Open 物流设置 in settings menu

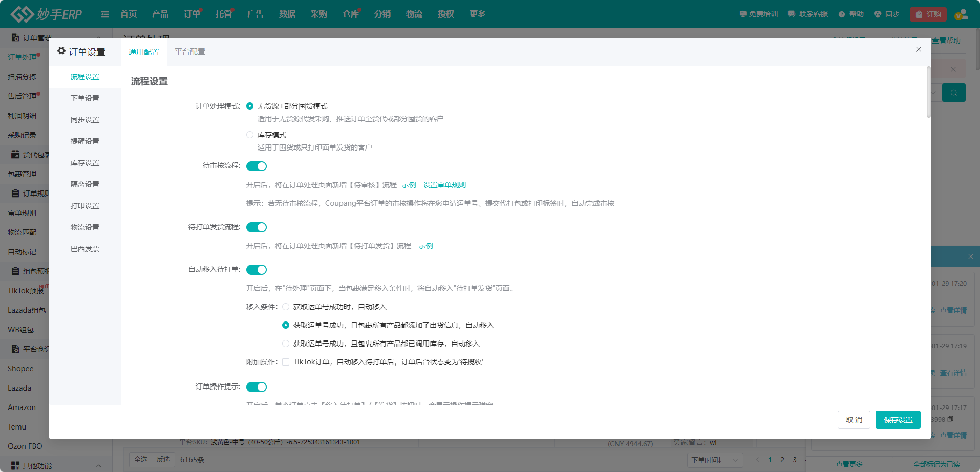(85, 227)
